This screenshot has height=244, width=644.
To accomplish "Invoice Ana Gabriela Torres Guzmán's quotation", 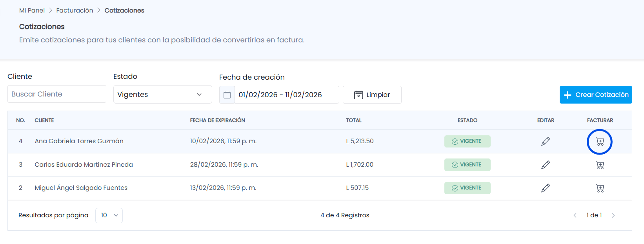I will tap(600, 142).
